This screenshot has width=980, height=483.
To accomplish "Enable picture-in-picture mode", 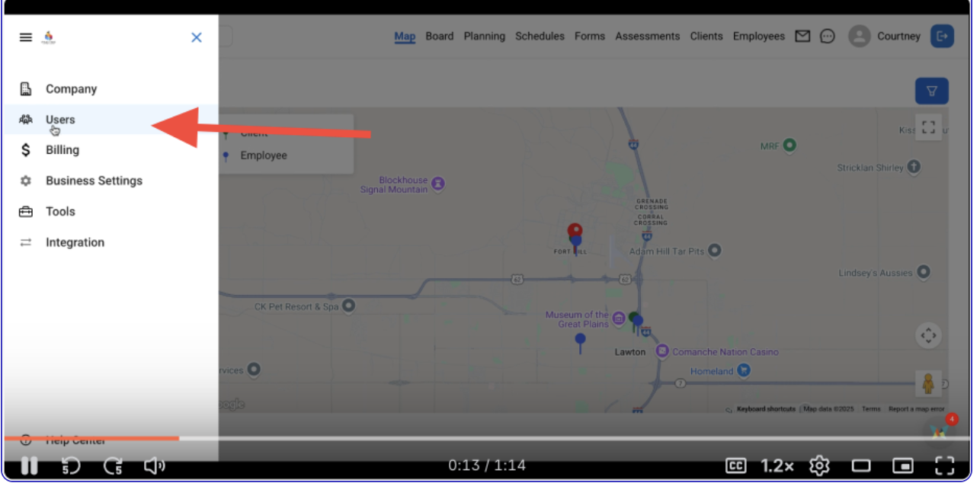I will click(x=902, y=465).
